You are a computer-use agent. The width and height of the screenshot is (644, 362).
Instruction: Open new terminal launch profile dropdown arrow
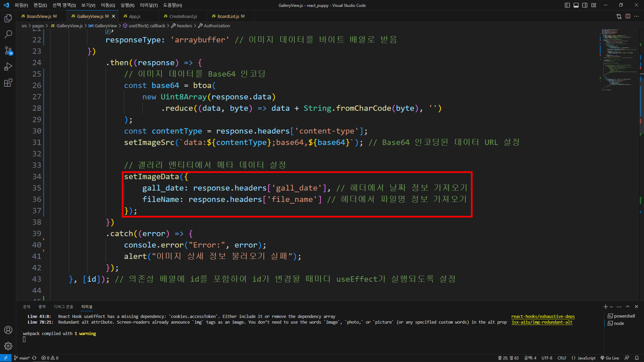[611, 307]
